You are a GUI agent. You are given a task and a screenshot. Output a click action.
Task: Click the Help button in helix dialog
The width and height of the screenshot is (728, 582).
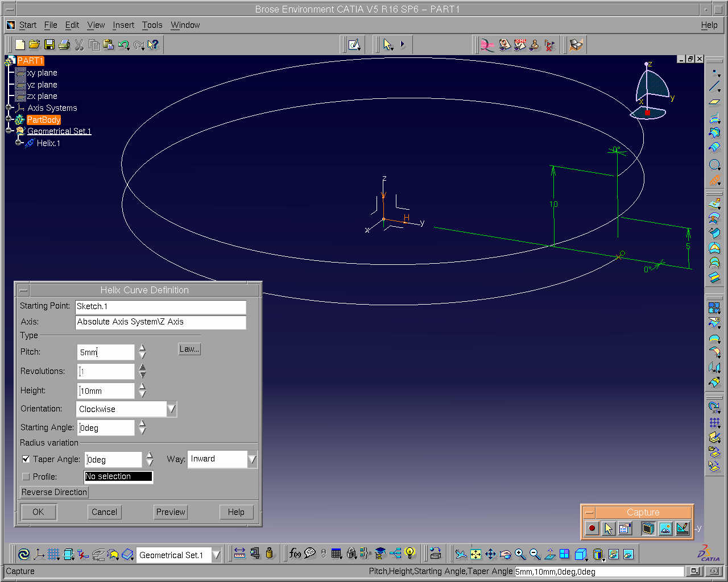[236, 512]
